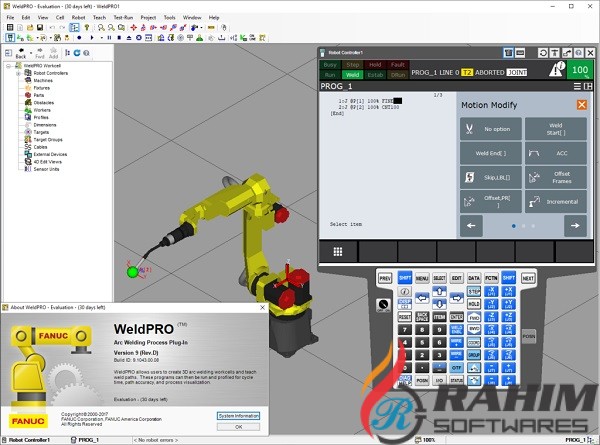
Task: Click the help question icon in Cell Browser
Action: coord(86,53)
